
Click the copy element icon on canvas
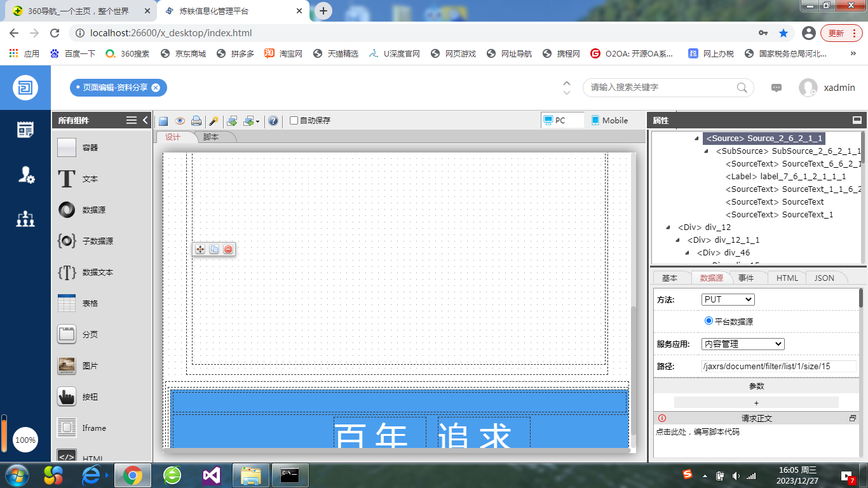coord(214,249)
